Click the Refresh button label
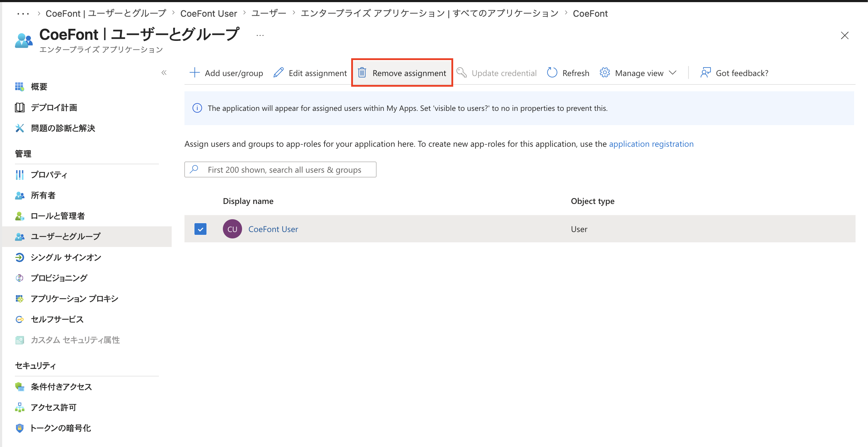Screen dimensions: 868x447 (576, 73)
